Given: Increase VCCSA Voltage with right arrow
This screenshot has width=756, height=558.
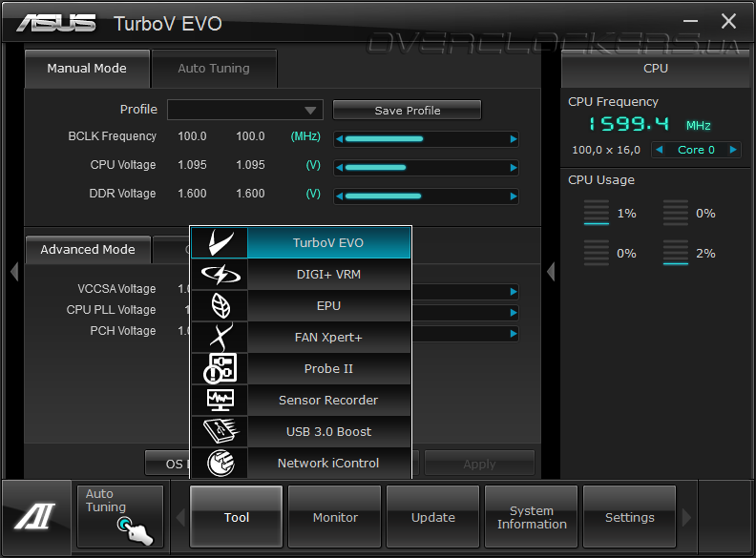Looking at the screenshot, I should click(x=514, y=292).
